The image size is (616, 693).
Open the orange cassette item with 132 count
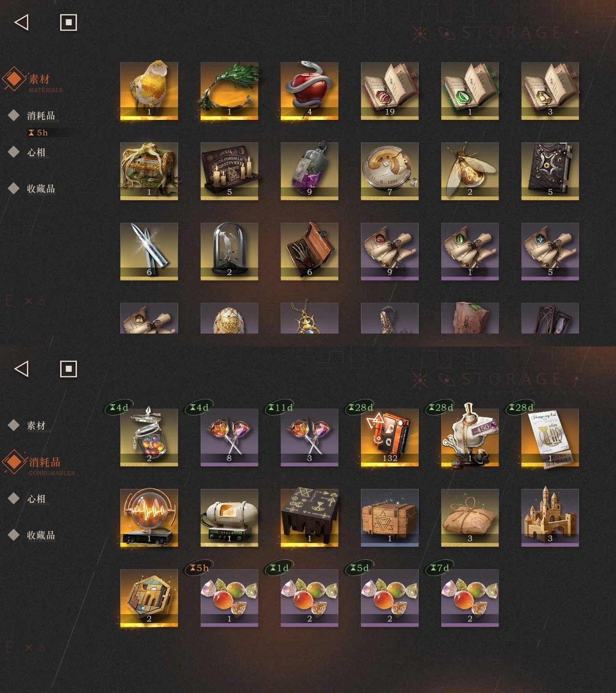(390, 437)
